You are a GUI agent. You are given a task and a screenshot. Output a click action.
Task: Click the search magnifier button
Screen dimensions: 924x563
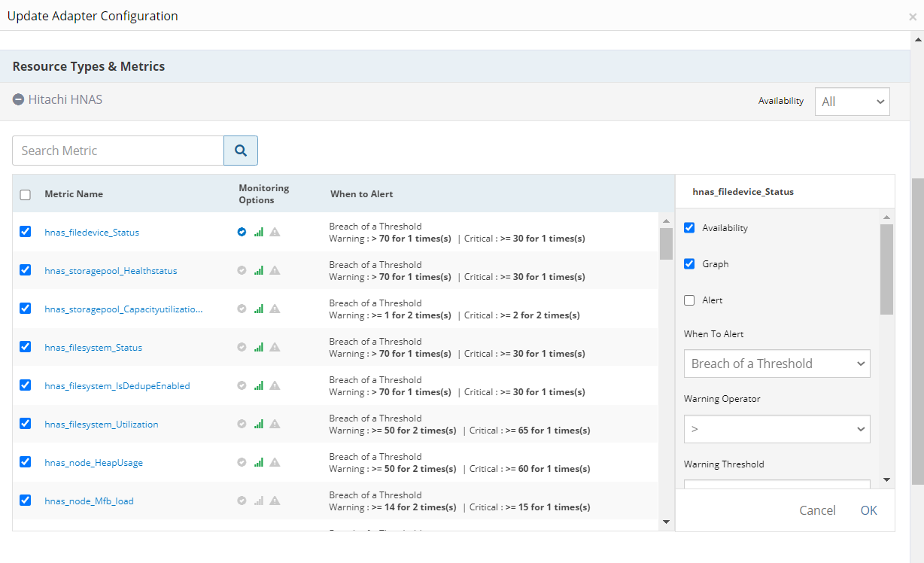(241, 151)
